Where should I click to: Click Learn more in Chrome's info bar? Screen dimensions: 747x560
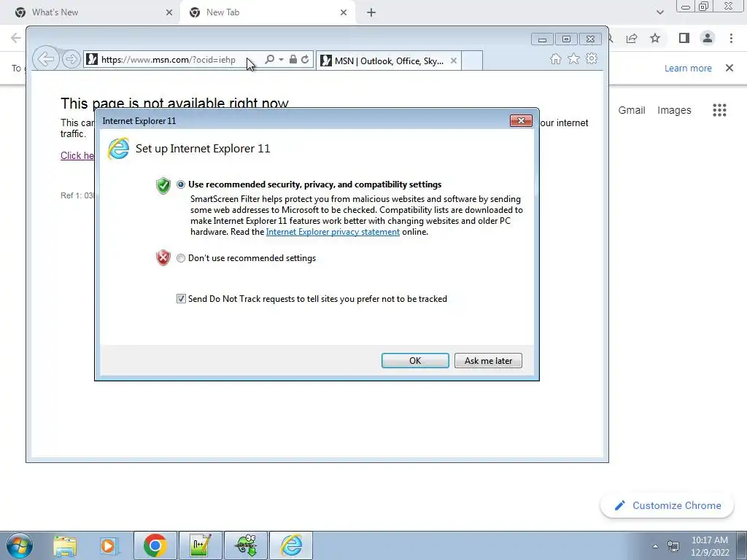[x=688, y=68]
